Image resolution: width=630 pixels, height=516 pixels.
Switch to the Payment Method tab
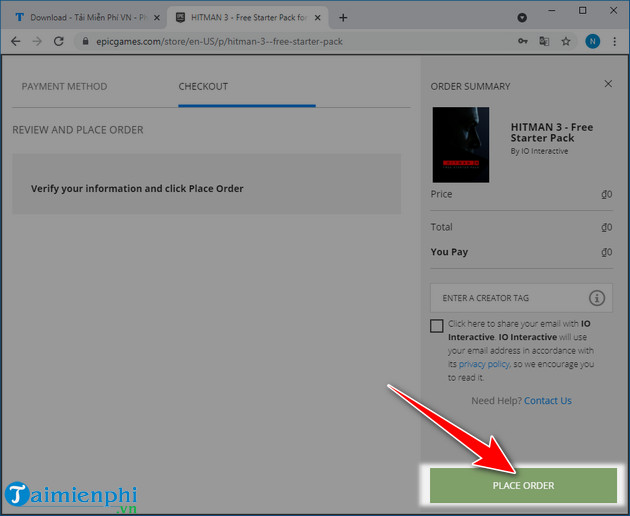tap(64, 87)
